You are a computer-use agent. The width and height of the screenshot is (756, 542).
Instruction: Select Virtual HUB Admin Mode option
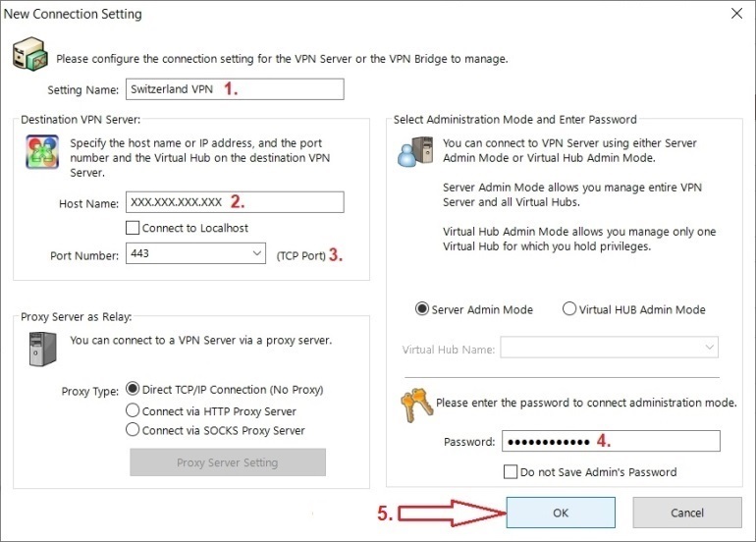pos(569,309)
